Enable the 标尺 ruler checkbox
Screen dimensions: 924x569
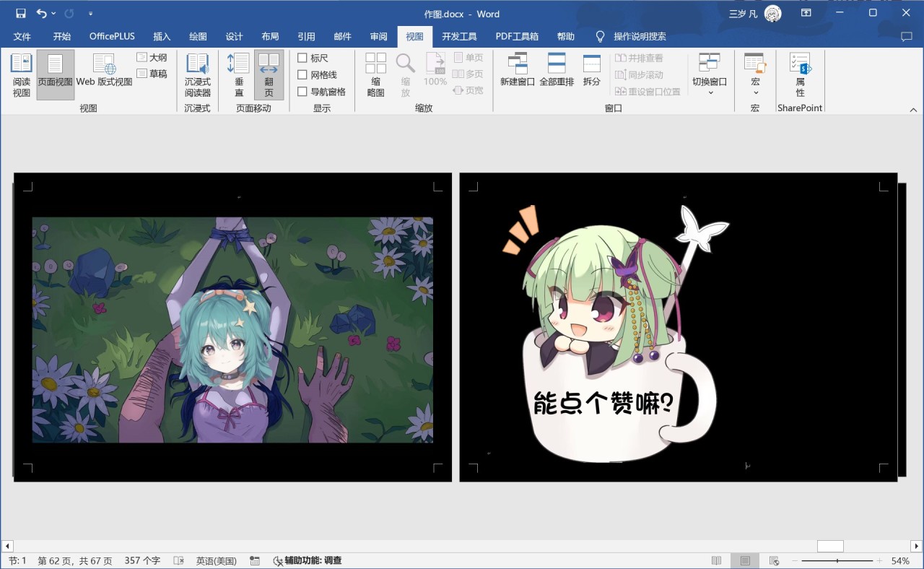(302, 58)
